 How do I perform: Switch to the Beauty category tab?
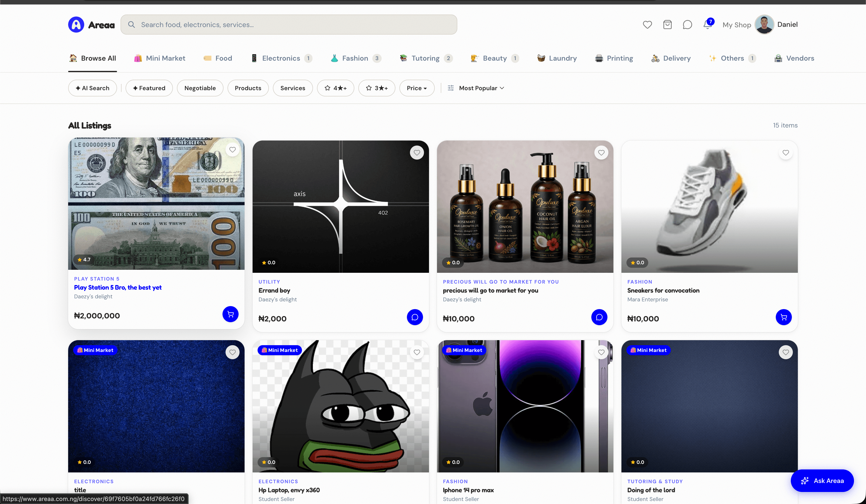(495, 58)
